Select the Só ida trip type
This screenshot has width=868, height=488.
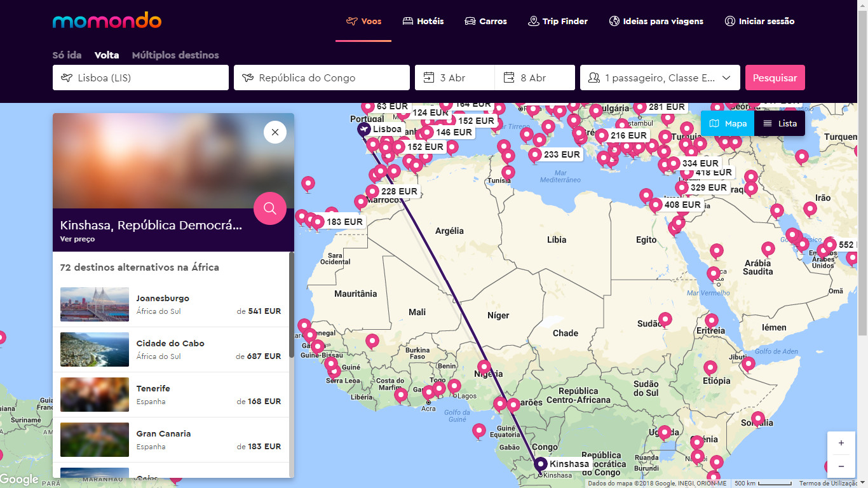pyautogui.click(x=67, y=55)
